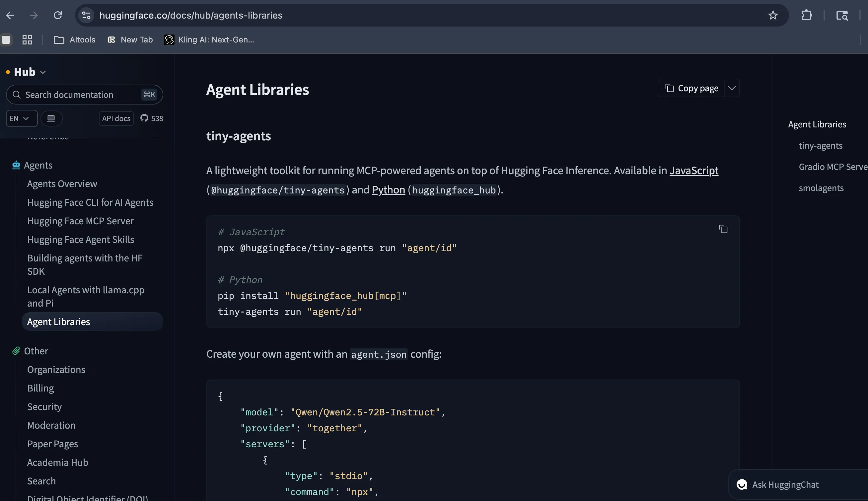Screen dimensions: 868x501
Task: Click the Other section paperclip icon
Action: coord(16,351)
